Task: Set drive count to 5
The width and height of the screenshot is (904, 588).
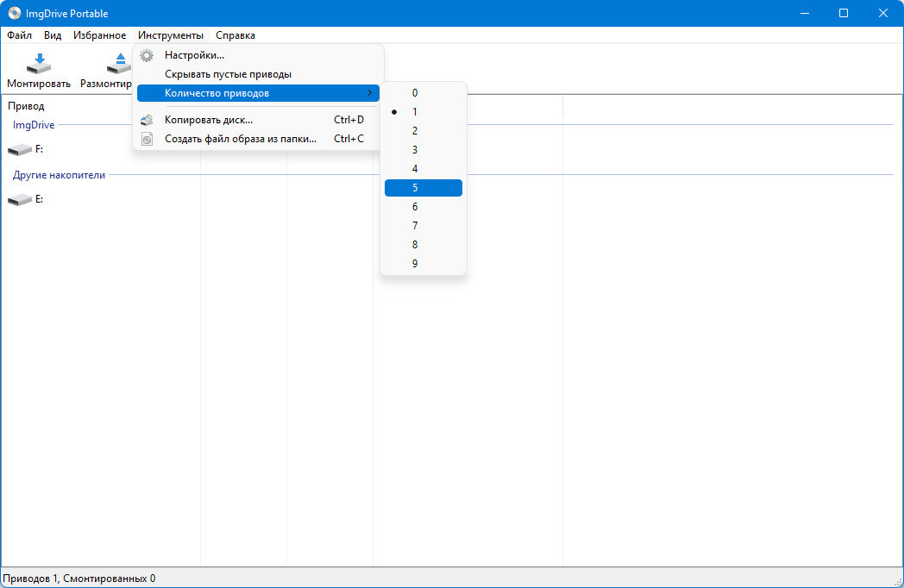Action: 424,188
